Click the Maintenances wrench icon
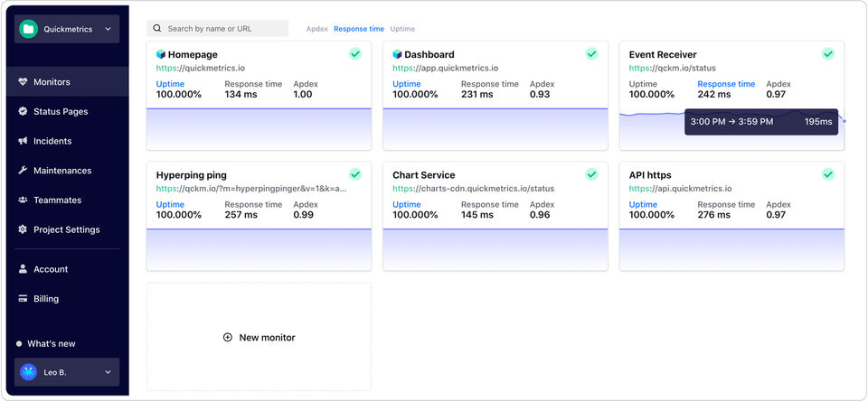The width and height of the screenshot is (868, 401). [x=23, y=171]
